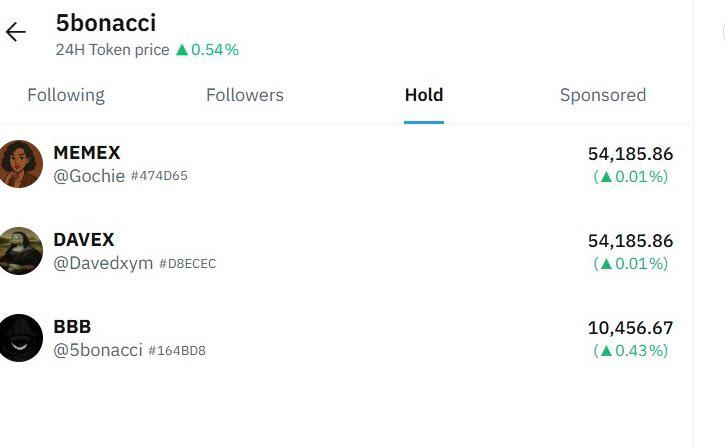725x447 pixels.
Task: Click BBB holding value 10,456.67
Action: (x=630, y=328)
